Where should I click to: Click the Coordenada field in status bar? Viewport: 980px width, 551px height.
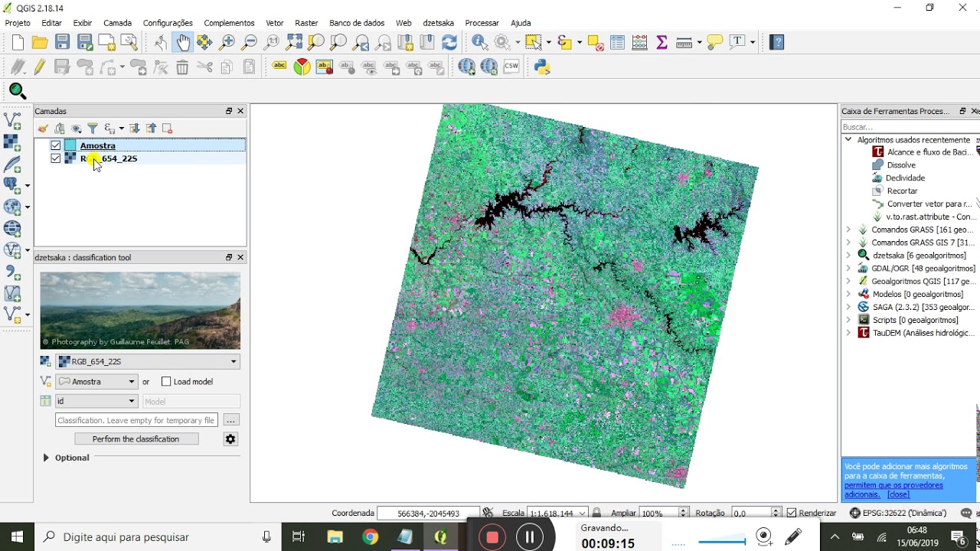pos(428,514)
